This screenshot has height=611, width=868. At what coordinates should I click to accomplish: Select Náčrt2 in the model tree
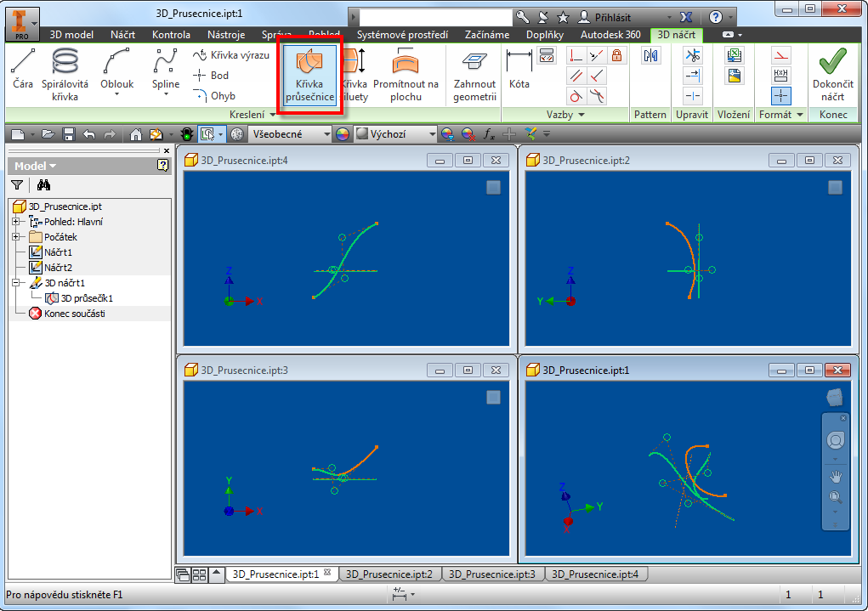(58, 268)
